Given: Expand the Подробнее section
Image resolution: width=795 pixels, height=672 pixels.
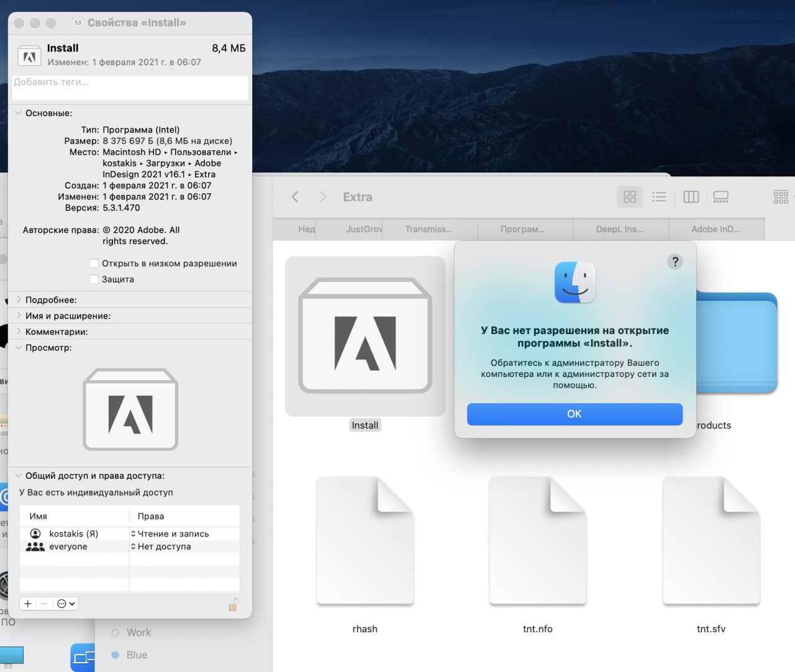Looking at the screenshot, I should coord(19,299).
